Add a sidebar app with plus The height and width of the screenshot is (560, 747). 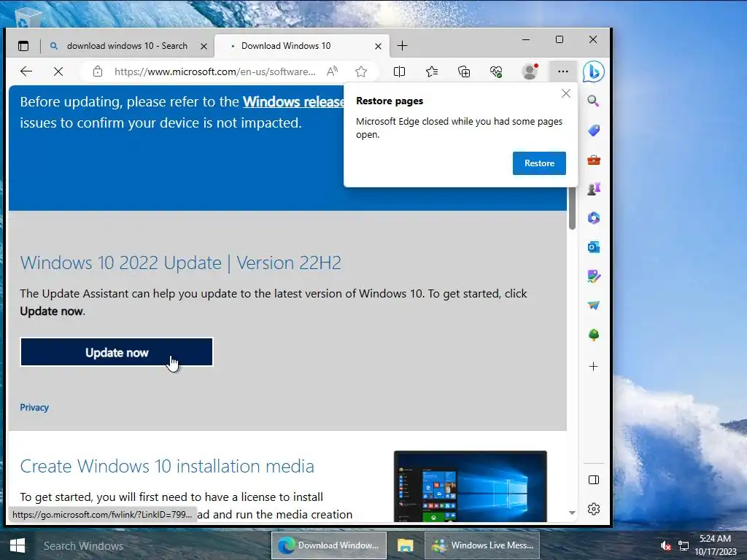594,366
